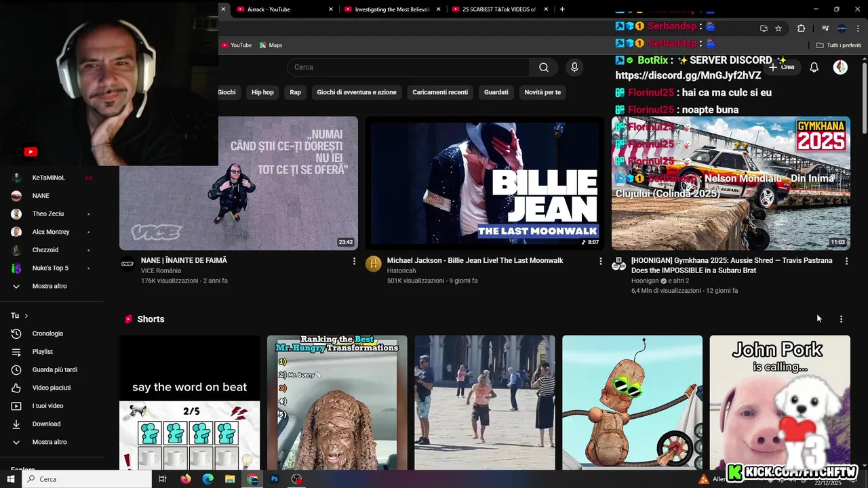Click the install app icon in address bar

click(764, 28)
